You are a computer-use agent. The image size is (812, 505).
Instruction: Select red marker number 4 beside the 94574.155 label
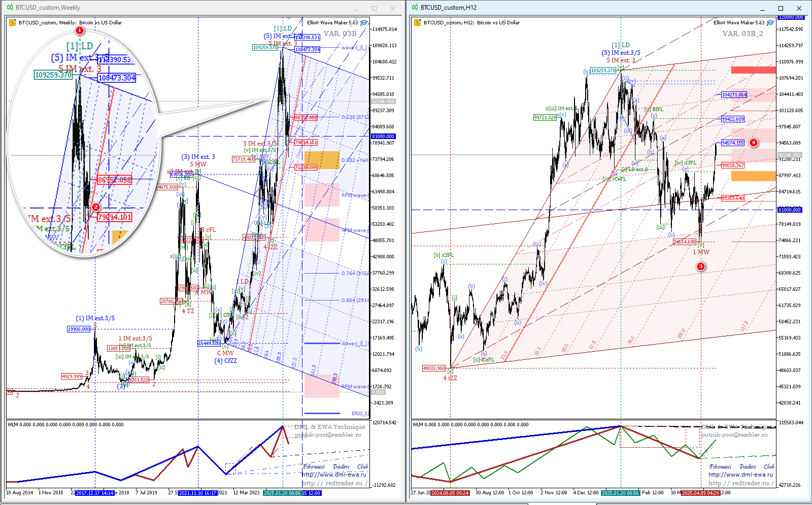click(754, 143)
